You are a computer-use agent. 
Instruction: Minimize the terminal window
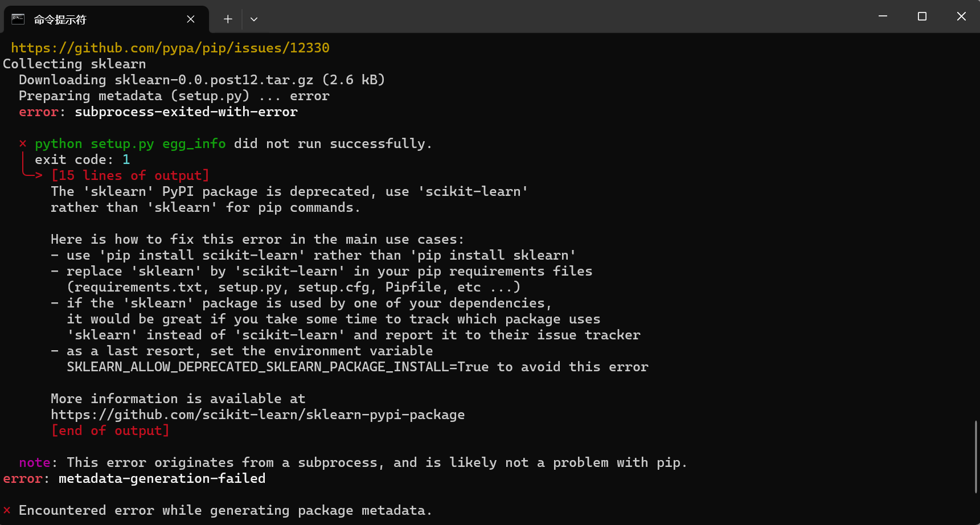pyautogui.click(x=883, y=16)
